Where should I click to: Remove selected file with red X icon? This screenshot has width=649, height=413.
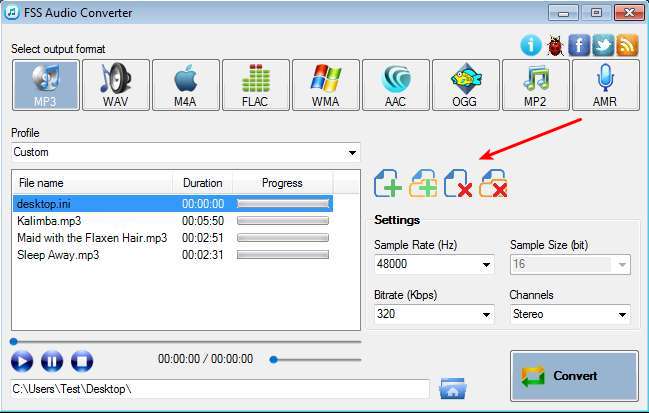[x=458, y=183]
